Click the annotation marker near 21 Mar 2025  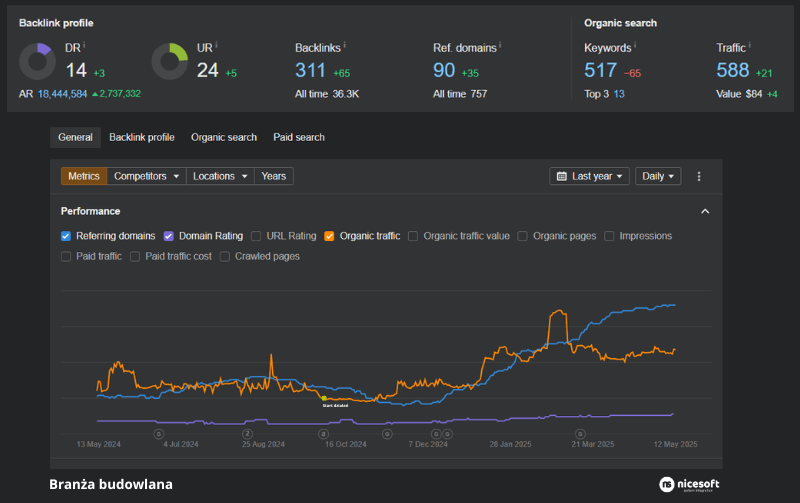coord(580,434)
